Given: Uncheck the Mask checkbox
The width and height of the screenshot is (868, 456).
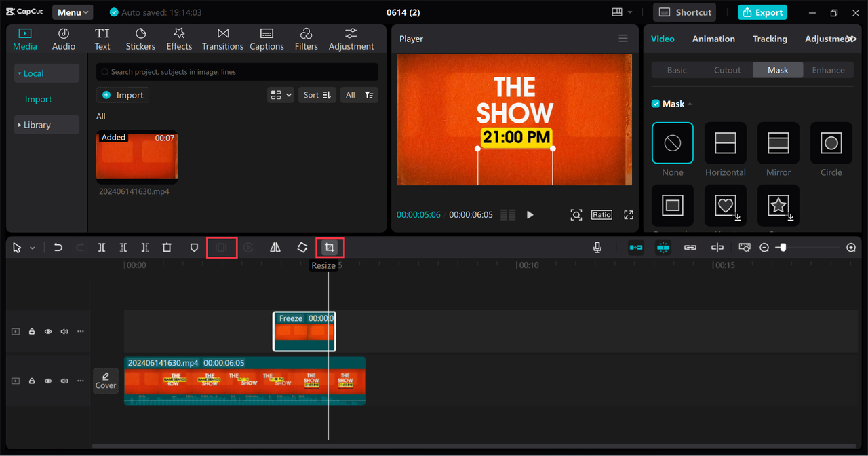Looking at the screenshot, I should click(x=656, y=104).
